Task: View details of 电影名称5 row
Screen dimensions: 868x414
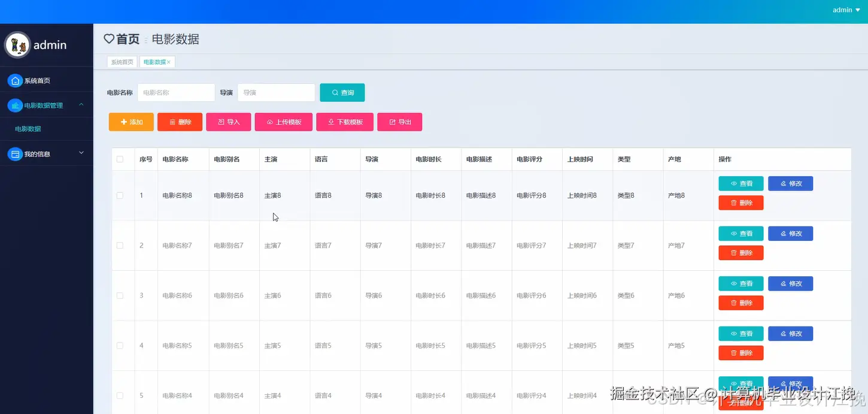Action: [x=741, y=334]
